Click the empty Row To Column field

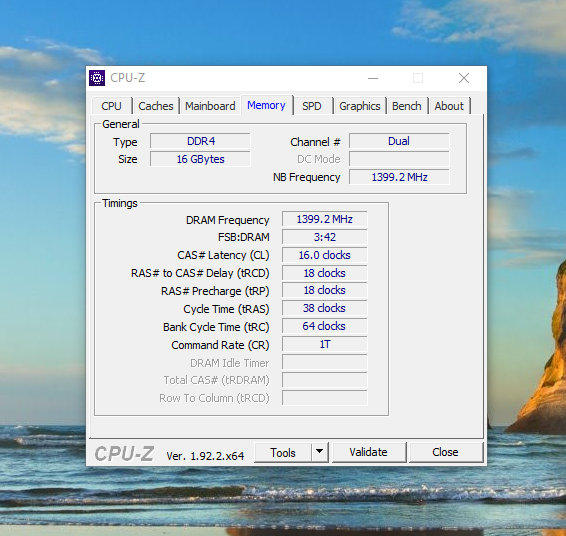tap(325, 398)
